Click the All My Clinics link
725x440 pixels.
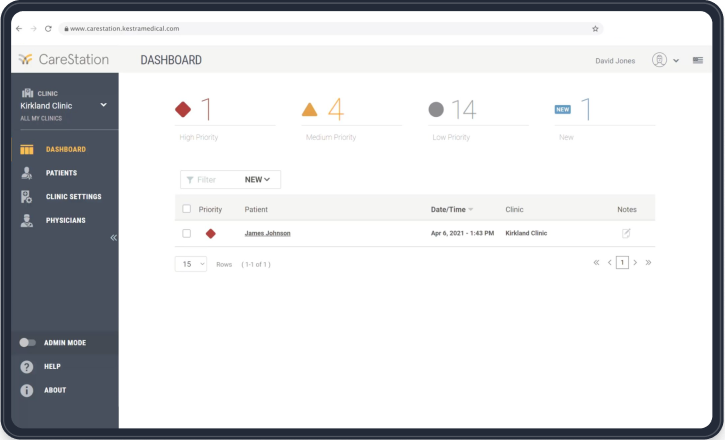pos(41,118)
